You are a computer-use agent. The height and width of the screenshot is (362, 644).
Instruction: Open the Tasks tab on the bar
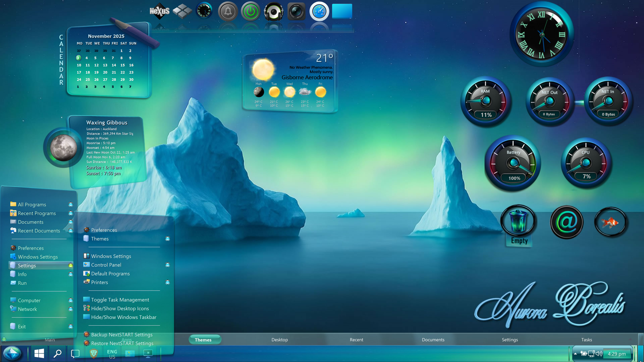[586, 340]
